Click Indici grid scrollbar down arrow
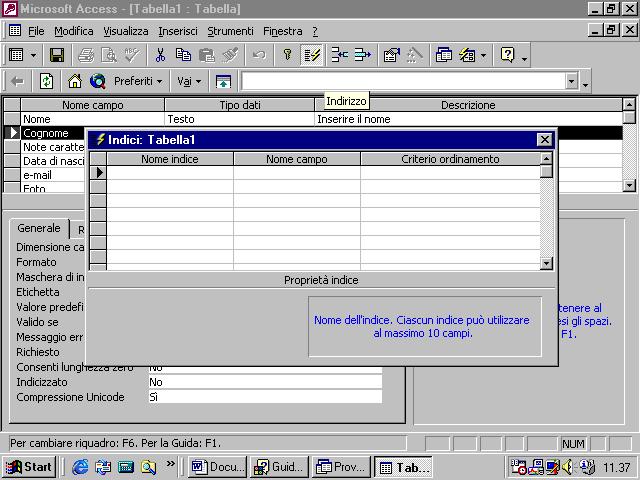 click(546, 264)
